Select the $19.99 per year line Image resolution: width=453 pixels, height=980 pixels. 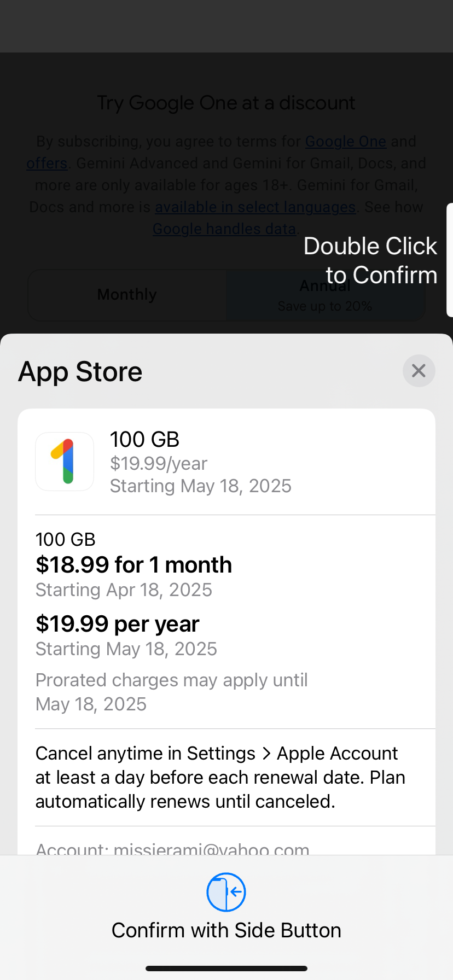point(117,624)
